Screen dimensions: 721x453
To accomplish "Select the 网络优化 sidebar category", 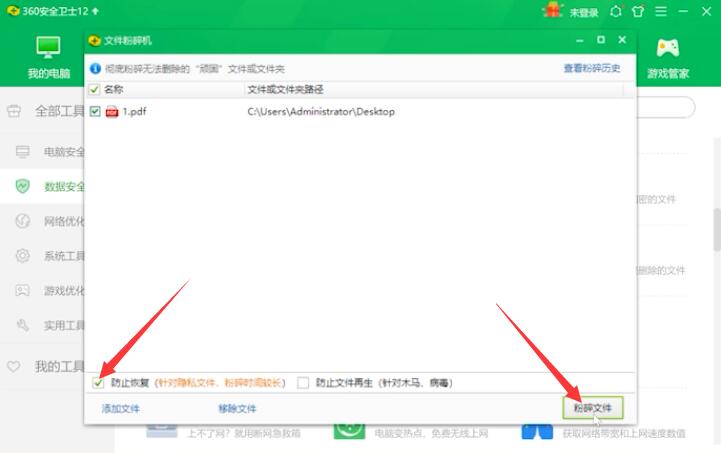I will (x=42, y=221).
